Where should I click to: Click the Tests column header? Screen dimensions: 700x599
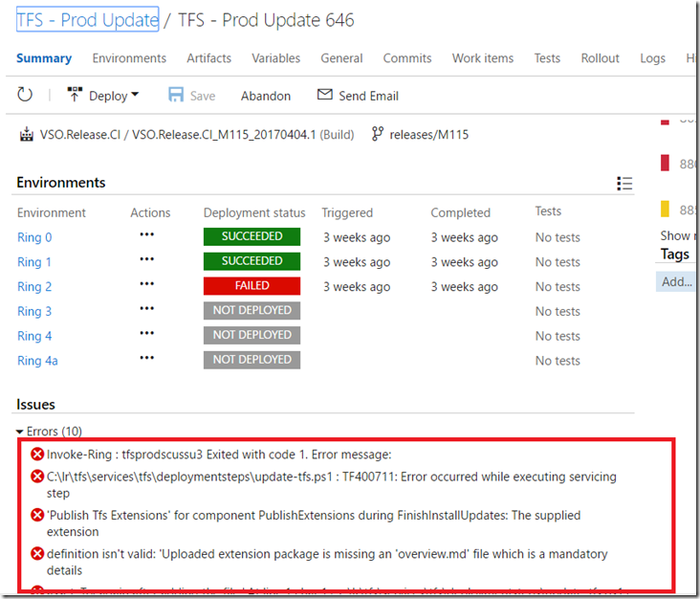click(548, 211)
